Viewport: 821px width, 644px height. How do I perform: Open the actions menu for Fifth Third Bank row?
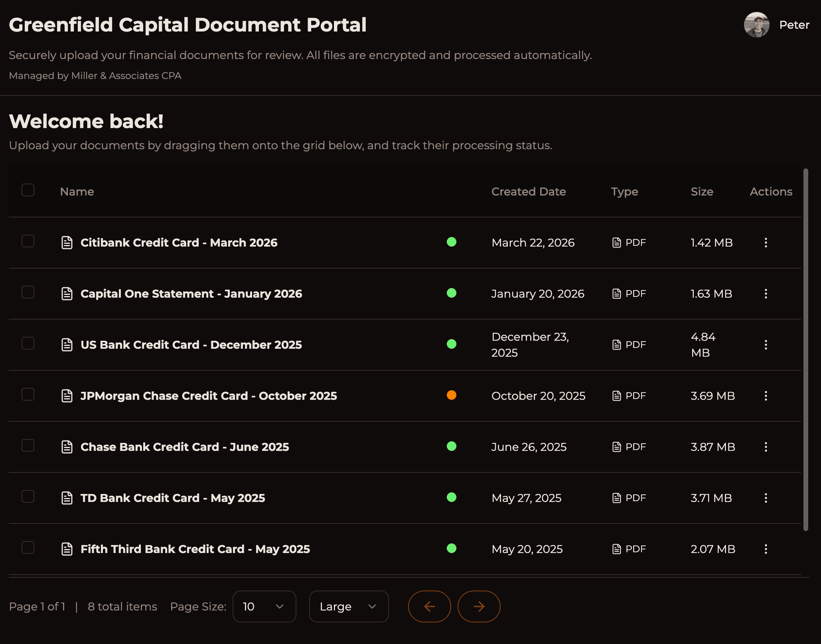point(766,549)
